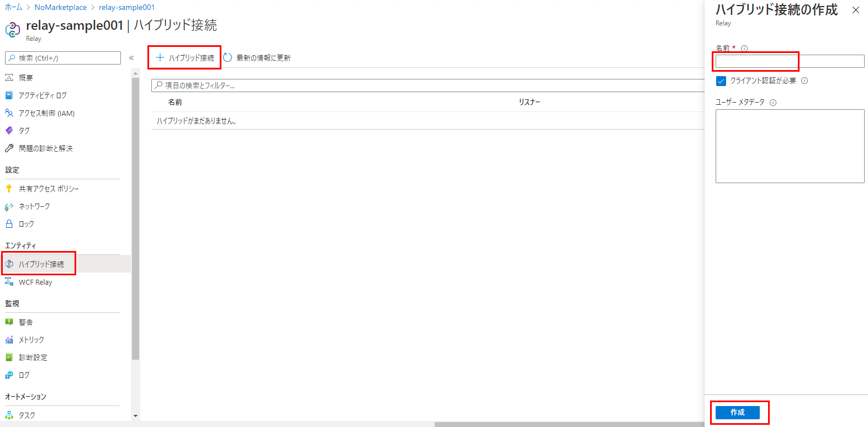The image size is (868, 427).
Task: Collapse the sidebar menu with chevron
Action: click(x=131, y=58)
